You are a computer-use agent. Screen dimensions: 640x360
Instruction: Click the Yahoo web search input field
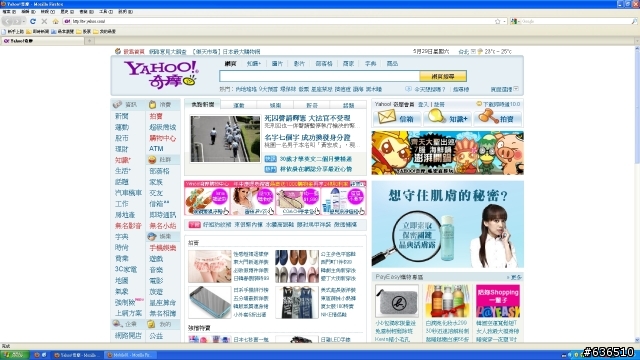(319, 76)
